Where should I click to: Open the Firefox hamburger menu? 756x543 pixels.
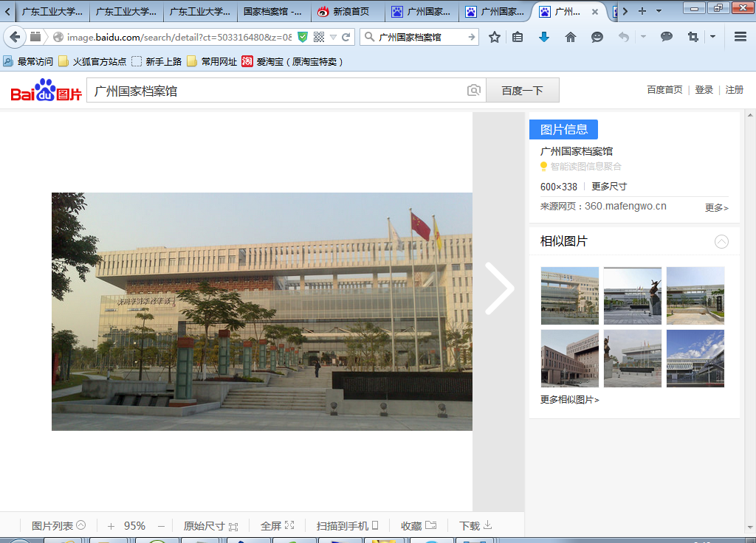coord(740,37)
